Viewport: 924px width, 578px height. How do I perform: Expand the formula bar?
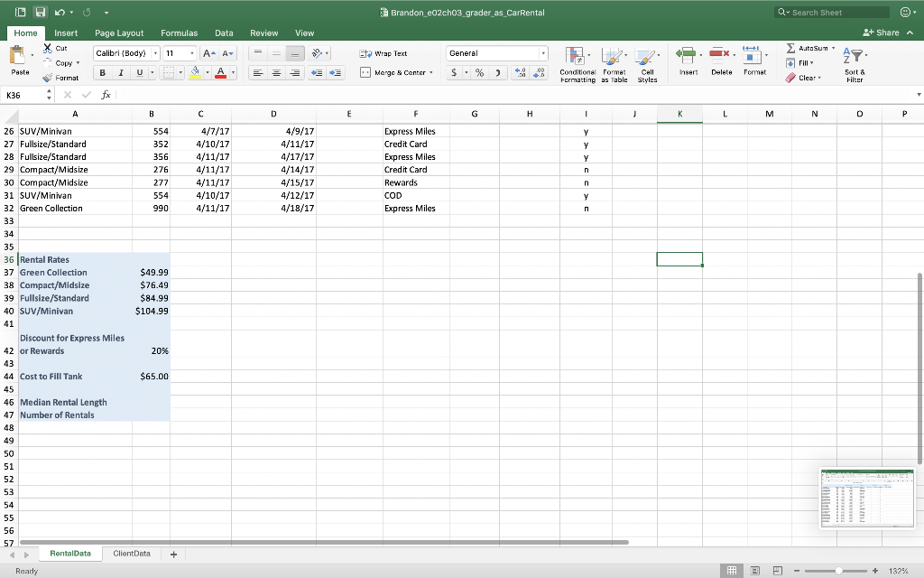(x=919, y=95)
